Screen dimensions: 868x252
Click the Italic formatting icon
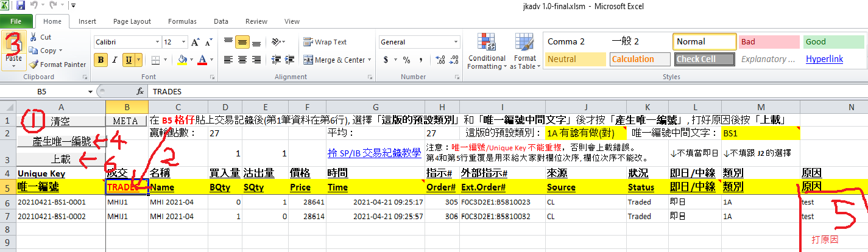(114, 60)
